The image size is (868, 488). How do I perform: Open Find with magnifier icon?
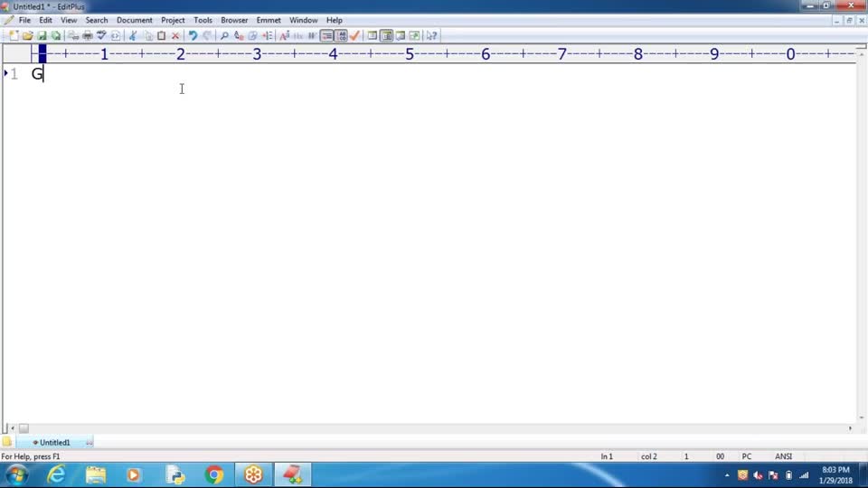pos(224,36)
